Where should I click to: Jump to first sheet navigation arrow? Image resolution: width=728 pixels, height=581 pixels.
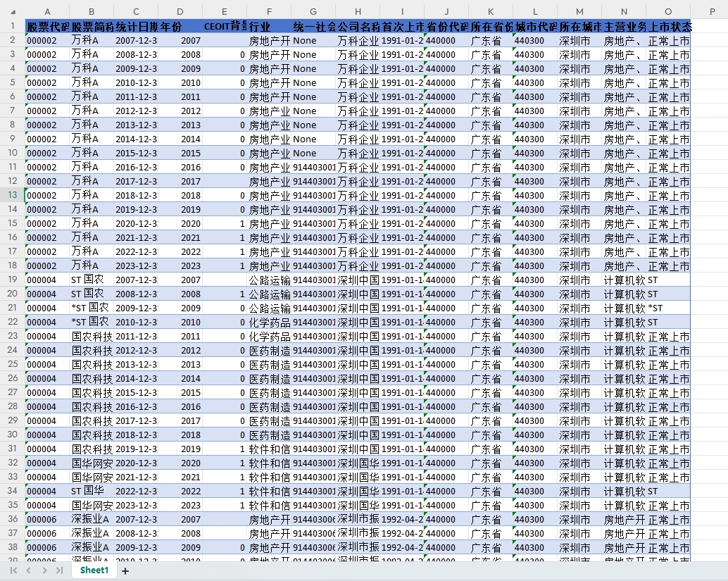tap(13, 570)
